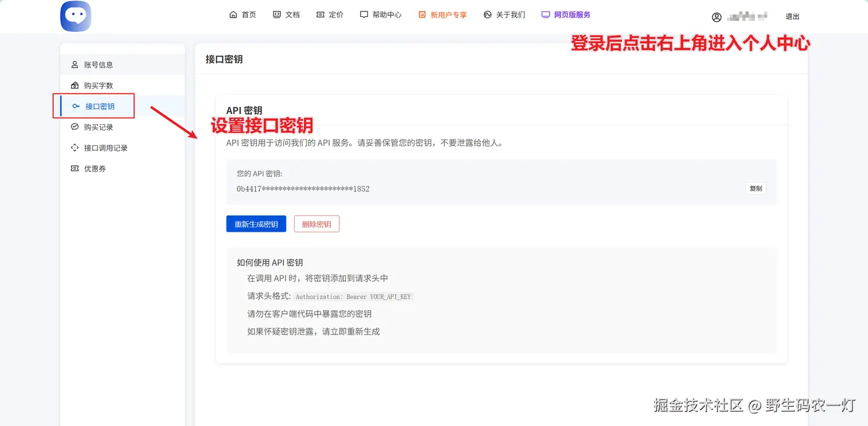Click the chat icon beside 网页版服务
This screenshot has height=426, width=868.
click(546, 14)
